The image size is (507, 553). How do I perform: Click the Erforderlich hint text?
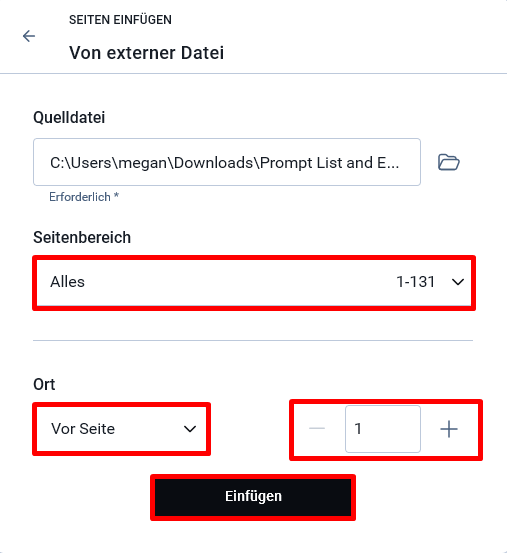(x=84, y=196)
